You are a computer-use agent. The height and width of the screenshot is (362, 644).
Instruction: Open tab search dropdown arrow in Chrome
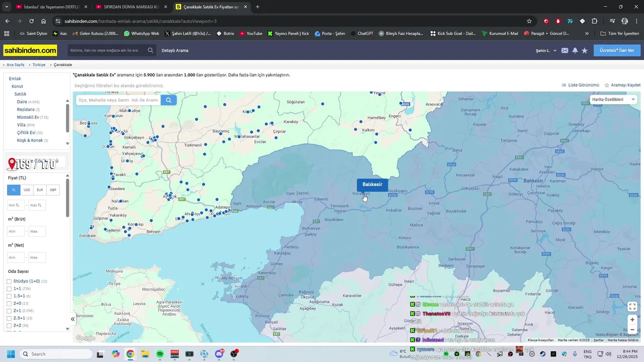(x=7, y=7)
